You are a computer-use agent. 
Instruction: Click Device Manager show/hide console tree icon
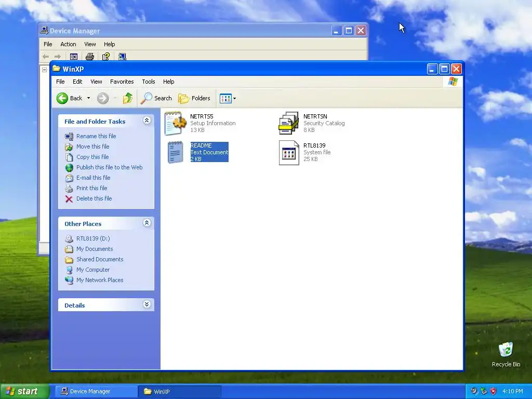point(74,57)
